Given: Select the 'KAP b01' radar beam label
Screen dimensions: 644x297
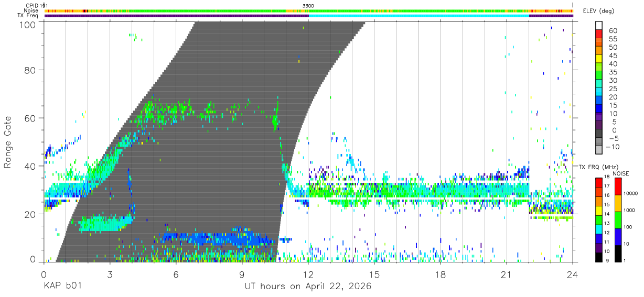Looking at the screenshot, I should pos(62,287).
